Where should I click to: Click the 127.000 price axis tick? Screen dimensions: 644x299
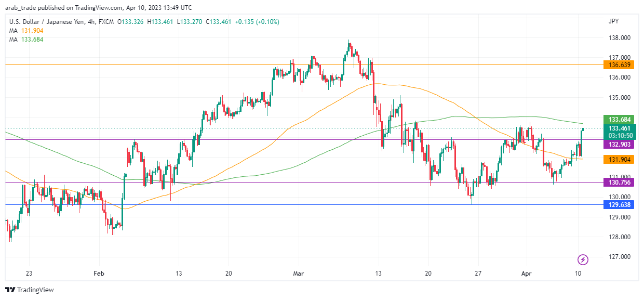pyautogui.click(x=619, y=257)
